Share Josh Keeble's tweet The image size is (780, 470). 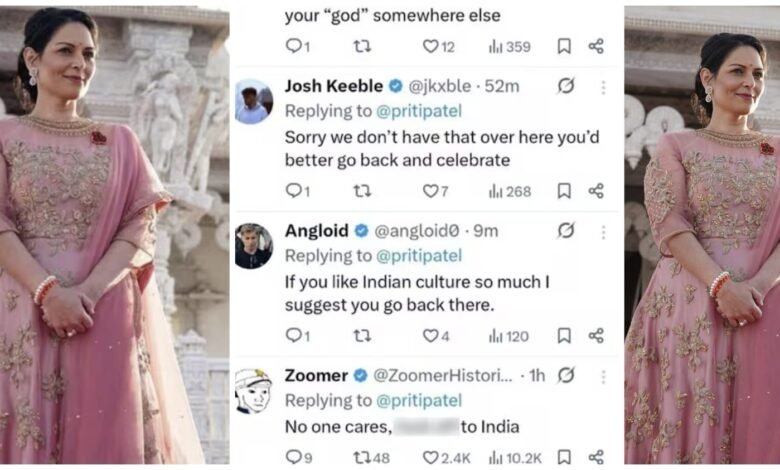(596, 191)
